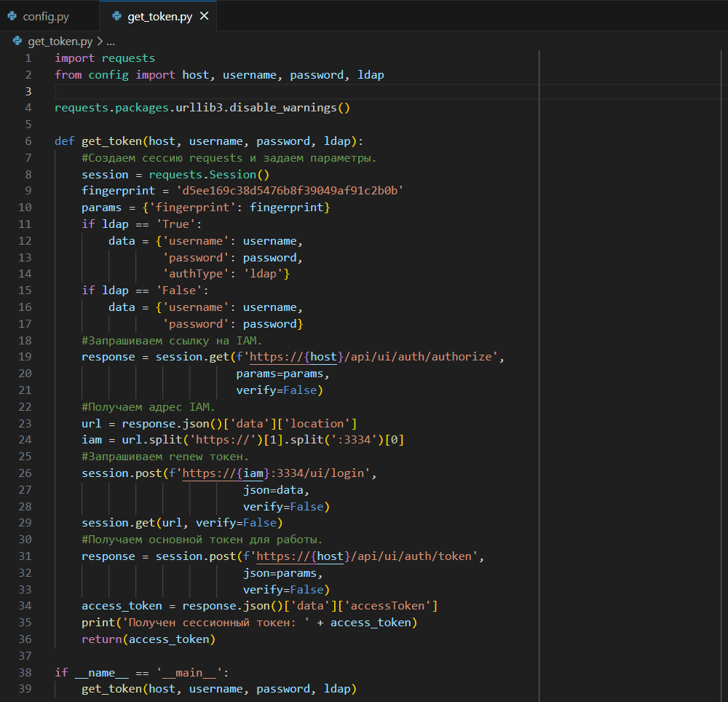Click the 'True' string on line 11
Viewport: 728px width, 702px height.
coord(175,224)
